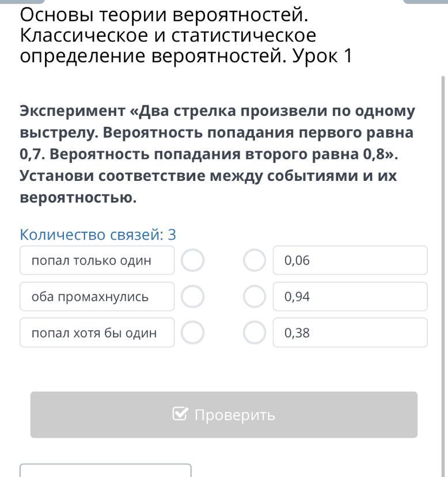Tap the 'попал только один' event box

tap(97, 260)
